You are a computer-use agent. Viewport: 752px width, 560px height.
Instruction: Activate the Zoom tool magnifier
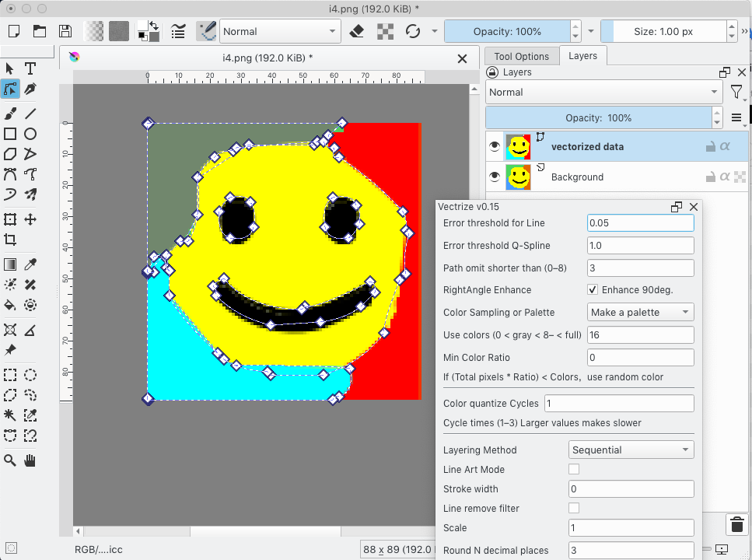click(10, 460)
